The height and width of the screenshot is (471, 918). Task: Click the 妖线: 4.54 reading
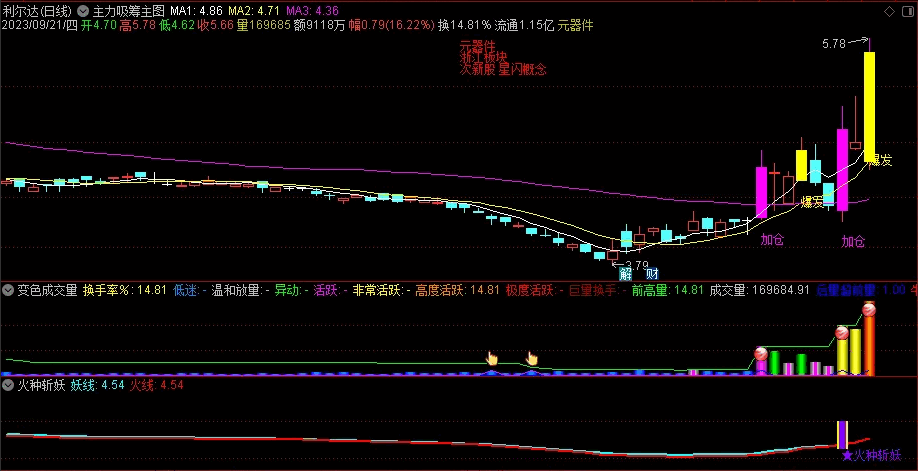[x=97, y=385]
